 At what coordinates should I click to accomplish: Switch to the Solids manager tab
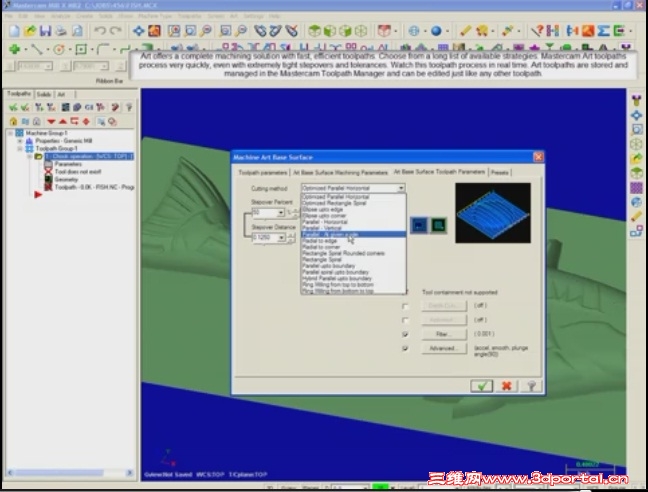pos(44,95)
